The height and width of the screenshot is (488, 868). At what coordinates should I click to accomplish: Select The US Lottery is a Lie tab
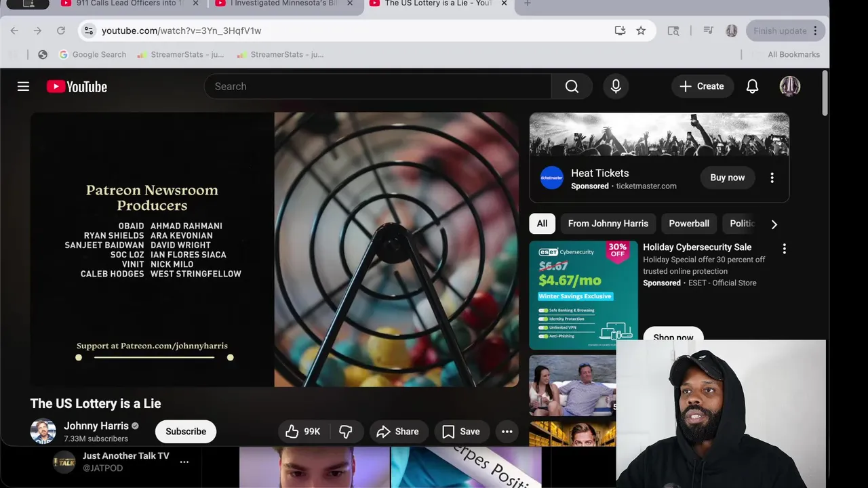[x=439, y=4]
